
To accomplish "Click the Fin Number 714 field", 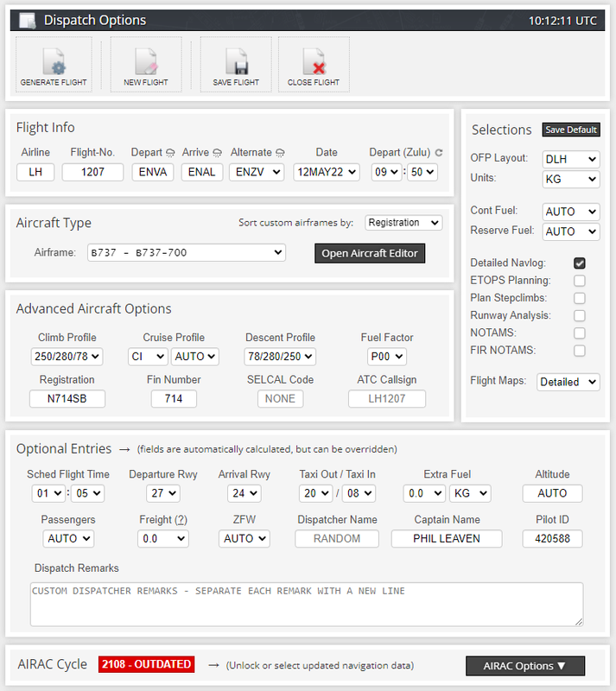I will pos(174,399).
